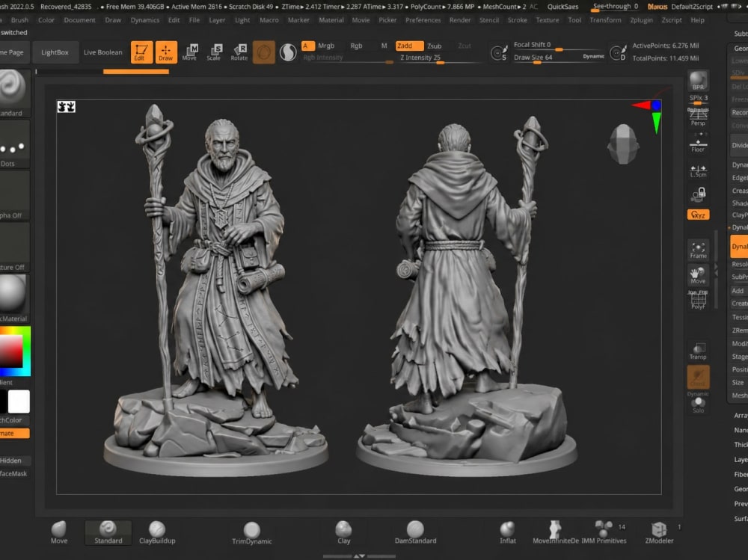The height and width of the screenshot is (560, 748).
Task: Select the IMM Primitives brush
Action: pyautogui.click(x=604, y=533)
